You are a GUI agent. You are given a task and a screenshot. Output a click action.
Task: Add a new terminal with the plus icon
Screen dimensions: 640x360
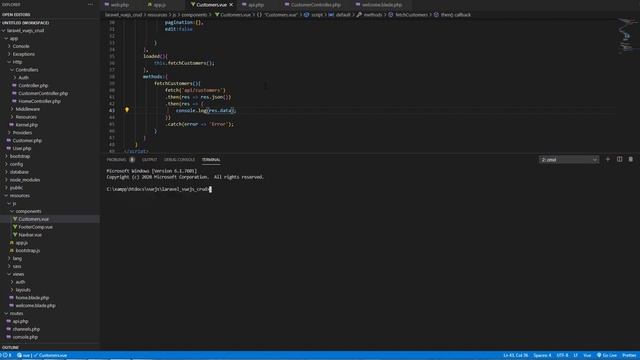tap(608, 159)
